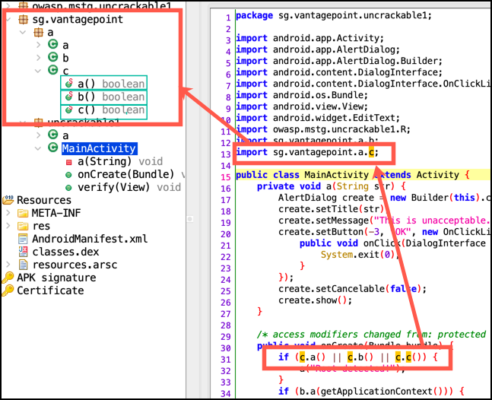Viewport: 492px width, 400px height.
Task: Click the META-INF folder icon
Action: pos(23,213)
